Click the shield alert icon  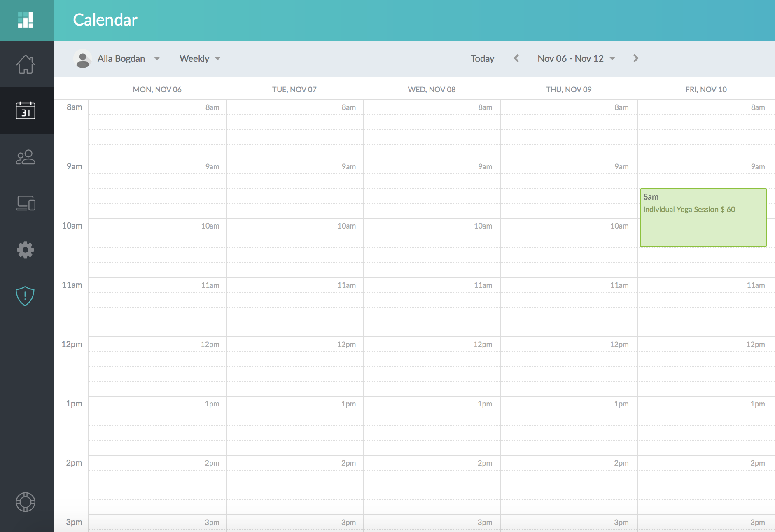pos(25,296)
